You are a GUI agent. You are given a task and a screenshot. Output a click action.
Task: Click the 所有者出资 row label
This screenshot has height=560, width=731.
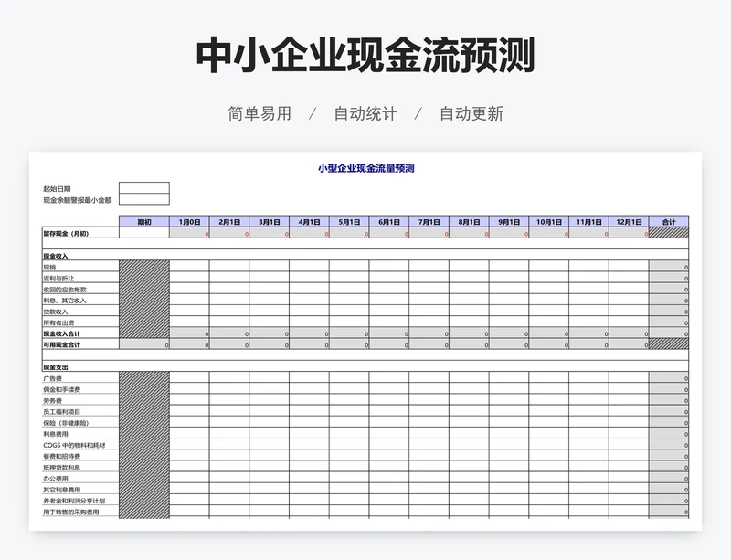coord(58,322)
